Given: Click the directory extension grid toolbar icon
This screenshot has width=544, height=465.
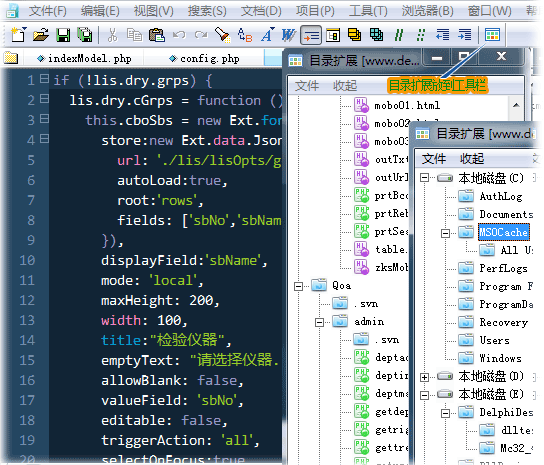Looking at the screenshot, I should pos(492,35).
